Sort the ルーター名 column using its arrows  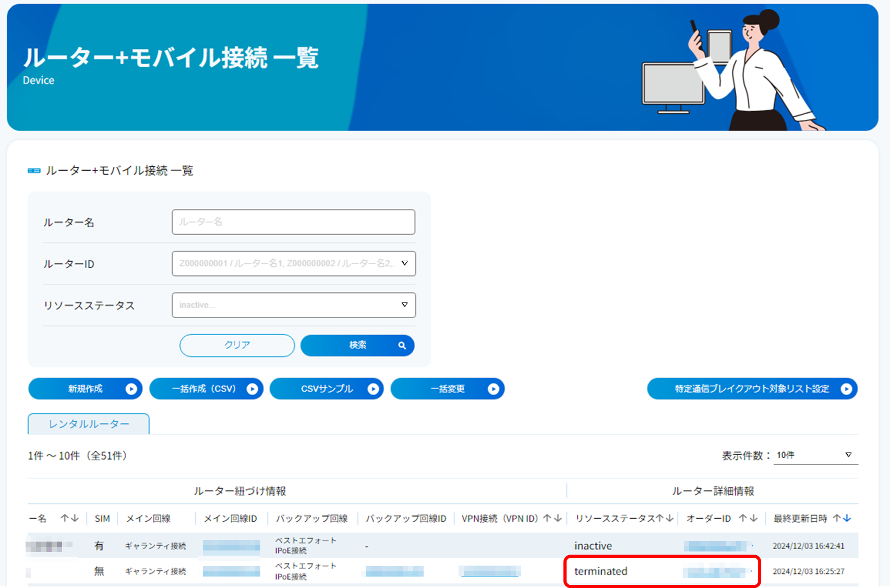coord(69,518)
